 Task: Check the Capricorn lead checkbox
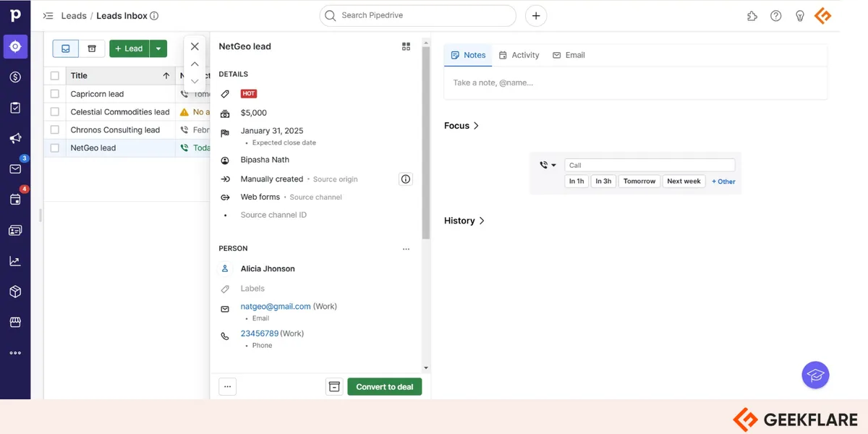point(55,93)
